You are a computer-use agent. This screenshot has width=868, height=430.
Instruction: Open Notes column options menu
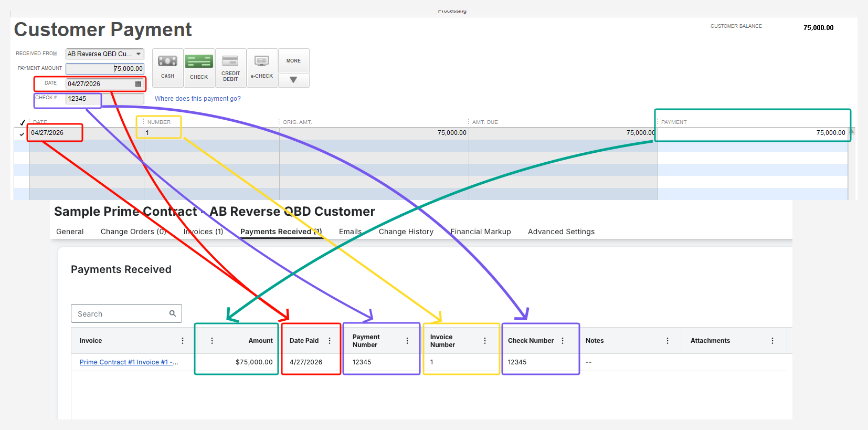[x=668, y=341]
